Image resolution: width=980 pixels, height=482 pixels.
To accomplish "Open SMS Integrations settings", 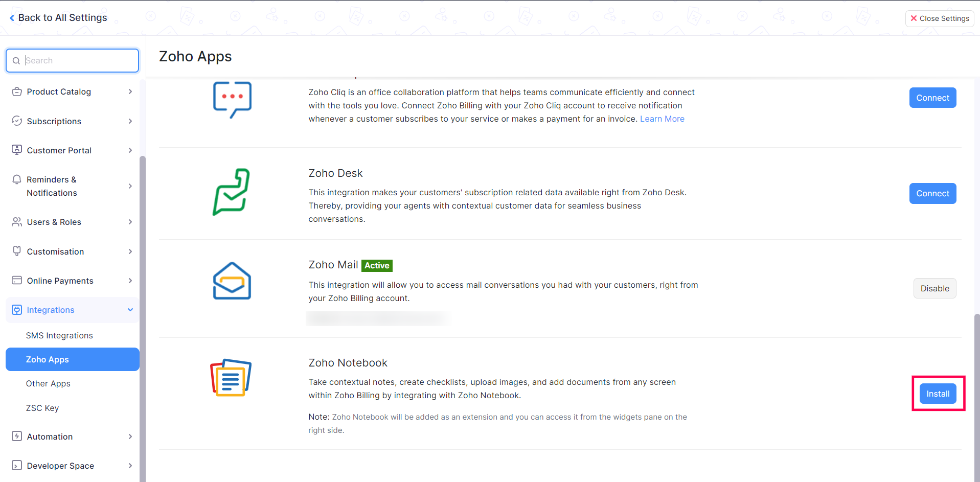I will pos(59,335).
